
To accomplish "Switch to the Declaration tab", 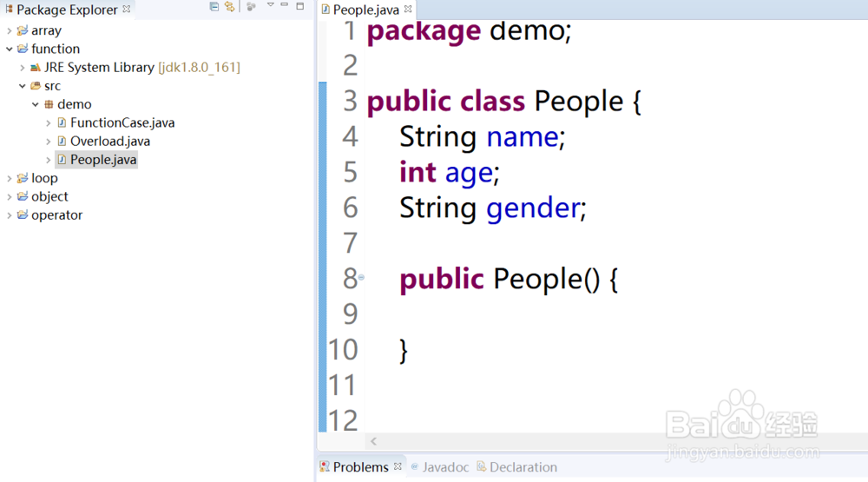I will pyautogui.click(x=523, y=467).
